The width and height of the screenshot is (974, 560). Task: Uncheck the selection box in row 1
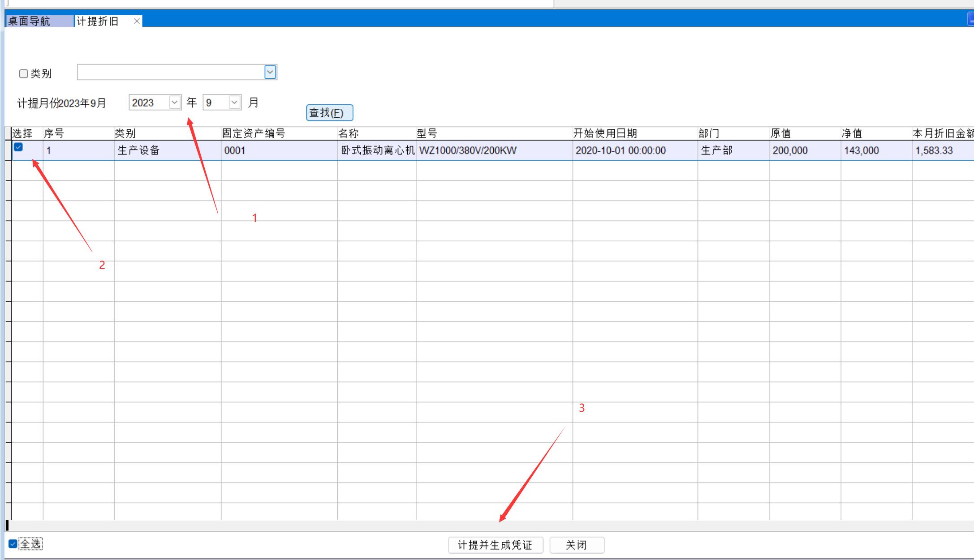tap(18, 147)
